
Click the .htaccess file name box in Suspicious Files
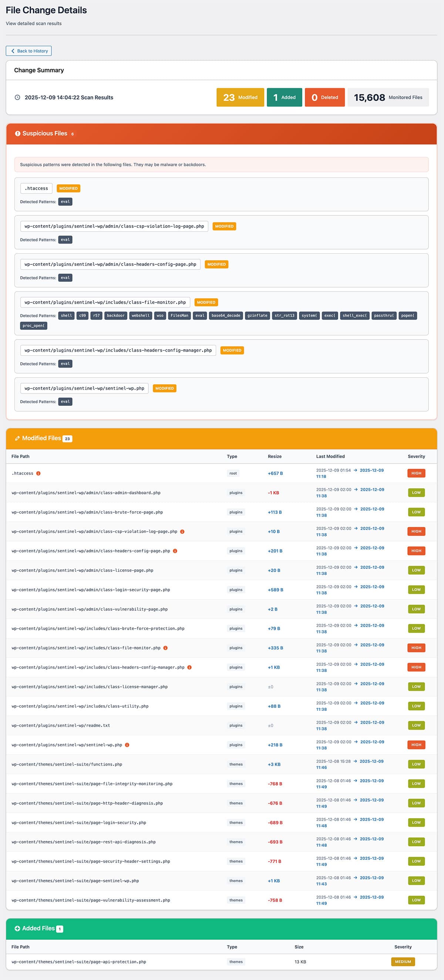coord(37,188)
